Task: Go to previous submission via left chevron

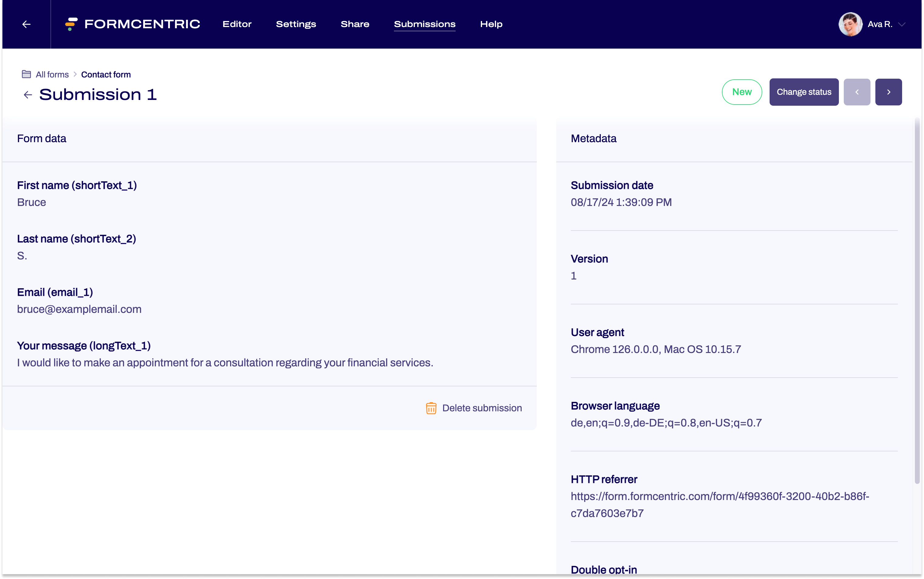Action: [x=857, y=92]
